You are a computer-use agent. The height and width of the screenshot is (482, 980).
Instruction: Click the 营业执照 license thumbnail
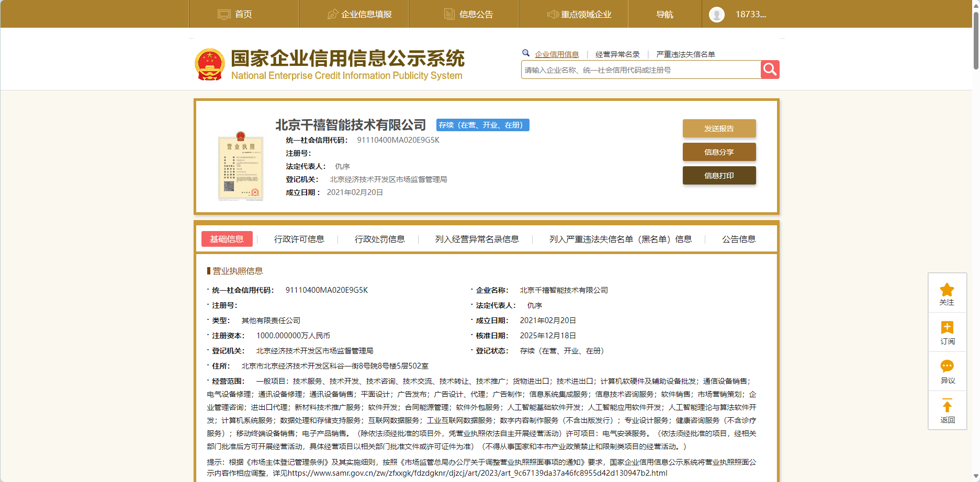241,166
